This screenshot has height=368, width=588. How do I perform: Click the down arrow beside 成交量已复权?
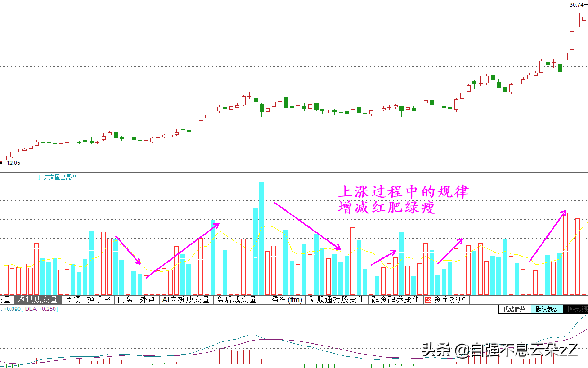pos(40,177)
